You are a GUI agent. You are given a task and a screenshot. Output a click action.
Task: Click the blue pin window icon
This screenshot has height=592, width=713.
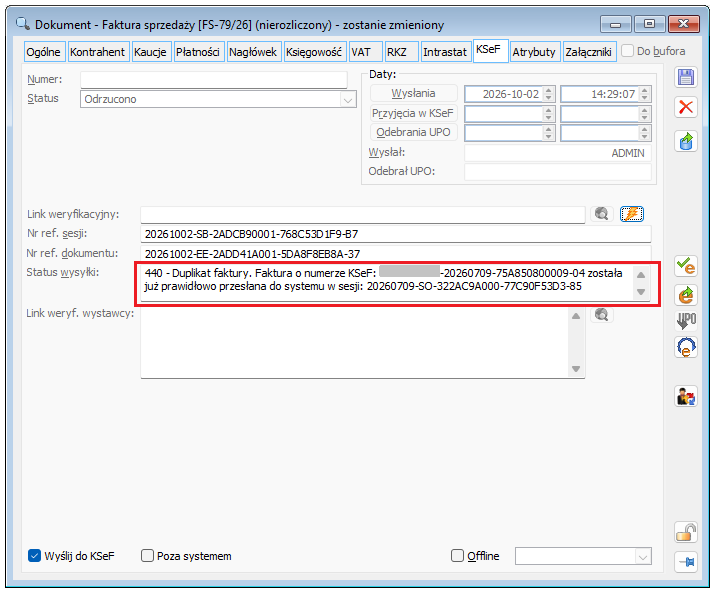tap(686, 562)
